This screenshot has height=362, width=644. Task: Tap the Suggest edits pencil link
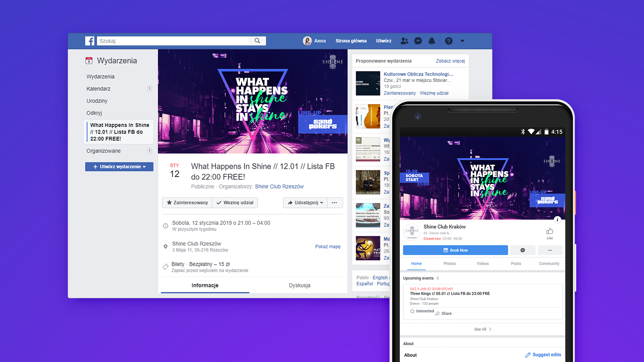[x=543, y=355]
